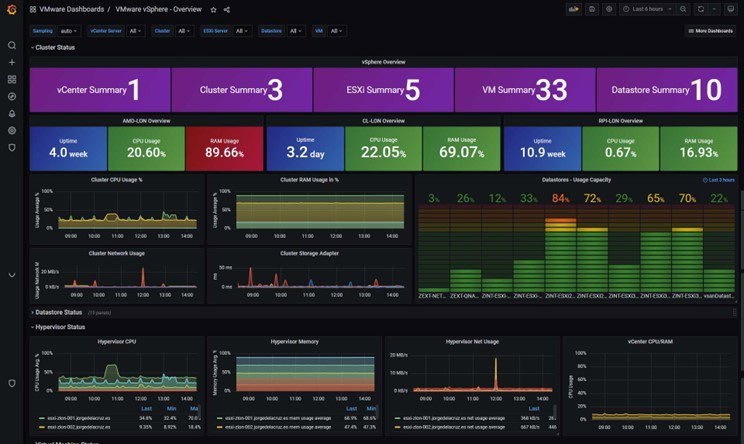744x444 pixels.
Task: Open the Dashboards grid icon in sidebar
Action: click(x=12, y=79)
